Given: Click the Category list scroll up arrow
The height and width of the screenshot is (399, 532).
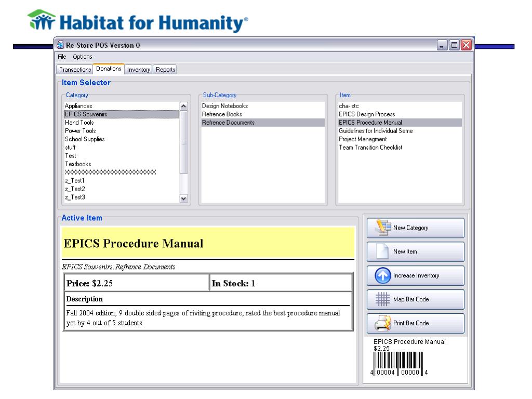Looking at the screenshot, I should click(183, 106).
